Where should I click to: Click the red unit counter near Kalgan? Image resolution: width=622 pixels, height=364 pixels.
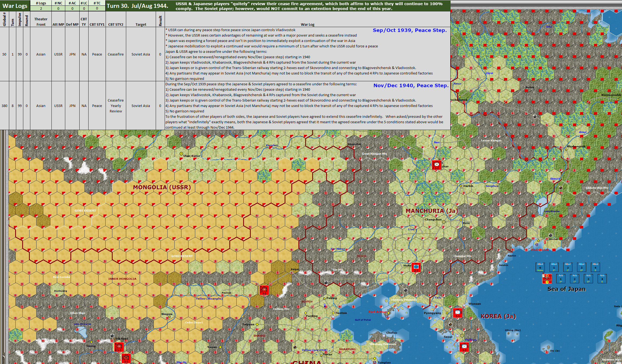click(264, 290)
